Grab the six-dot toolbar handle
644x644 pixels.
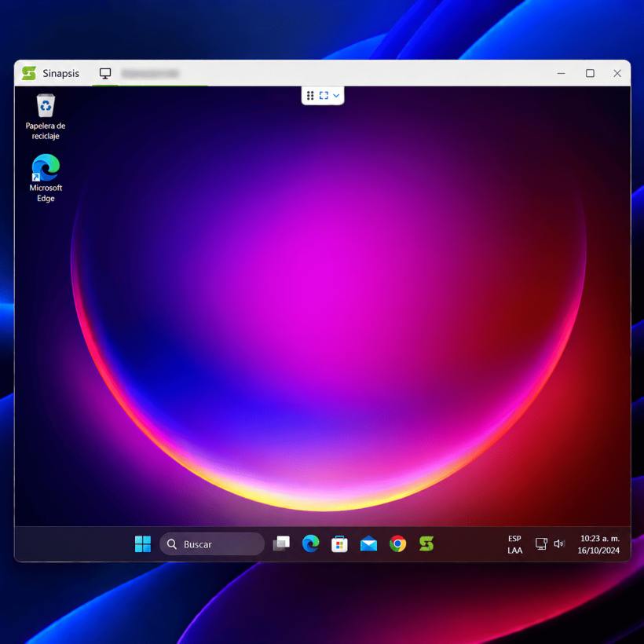pyautogui.click(x=310, y=96)
